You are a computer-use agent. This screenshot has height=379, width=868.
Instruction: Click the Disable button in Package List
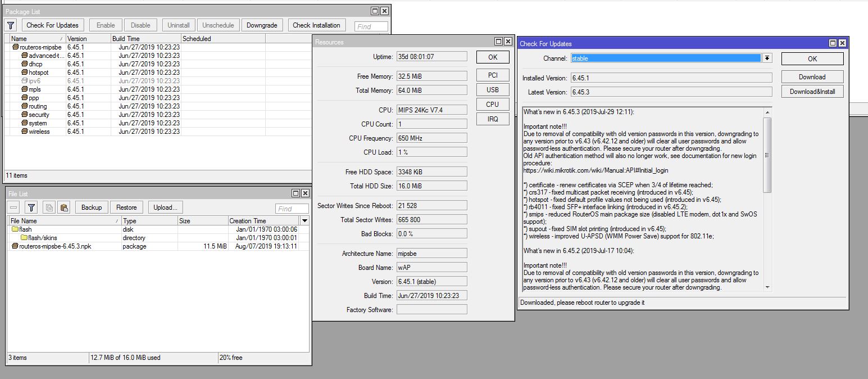pos(140,25)
